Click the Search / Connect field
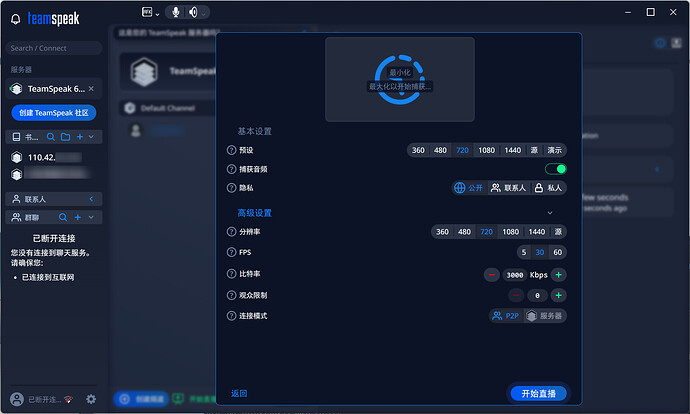 coord(54,48)
